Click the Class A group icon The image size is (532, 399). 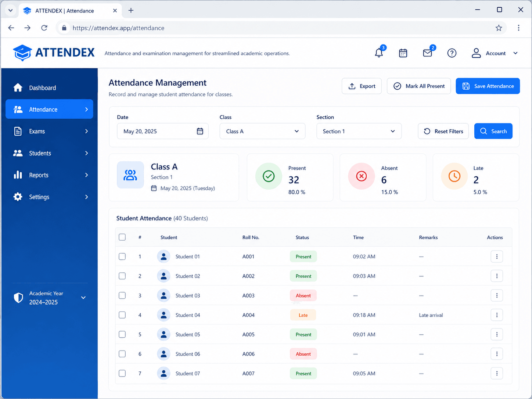pos(130,175)
